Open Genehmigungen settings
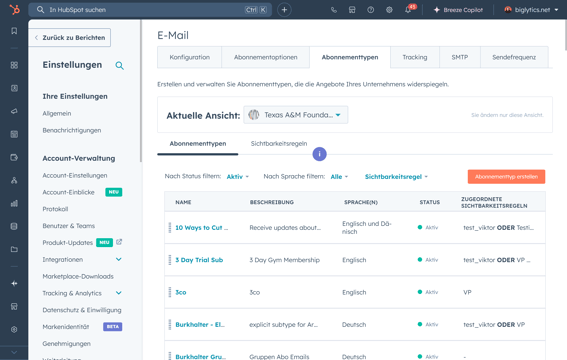Viewport: 567px width, 360px height. click(x=67, y=343)
